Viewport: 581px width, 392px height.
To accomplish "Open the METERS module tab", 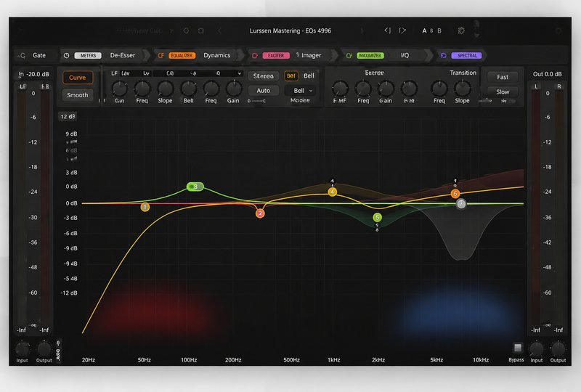I will point(88,56).
